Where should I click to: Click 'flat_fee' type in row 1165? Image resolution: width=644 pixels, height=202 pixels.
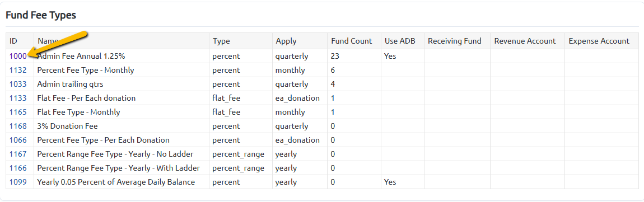[x=226, y=112]
